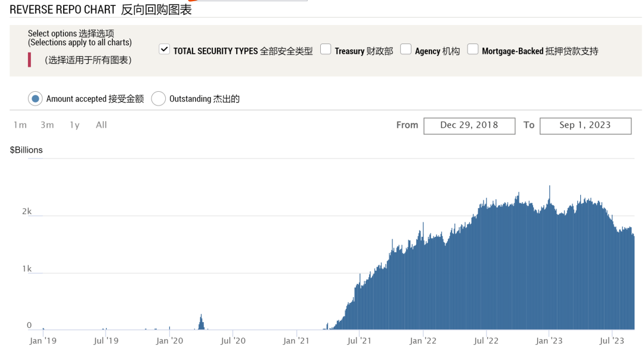The width and height of the screenshot is (644, 353).
Task: Pick the 1y range option
Action: pos(75,125)
